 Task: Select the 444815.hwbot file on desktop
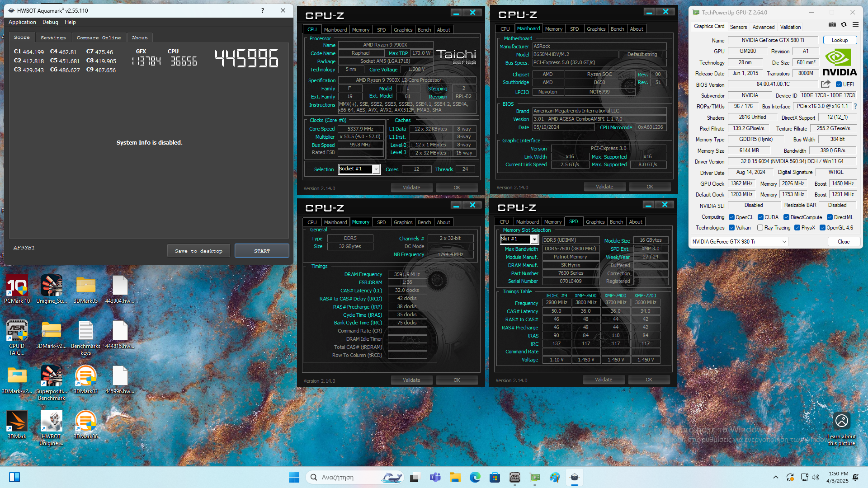(120, 335)
